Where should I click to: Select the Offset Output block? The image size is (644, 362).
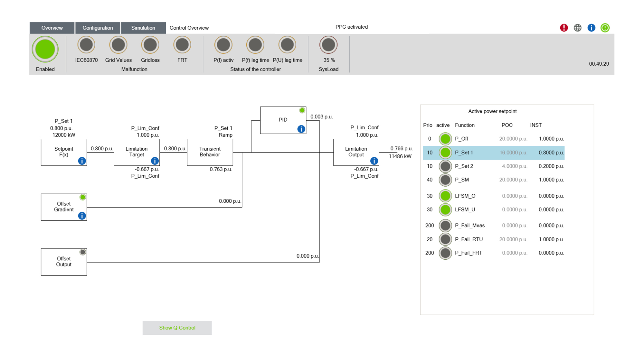pos(64,262)
